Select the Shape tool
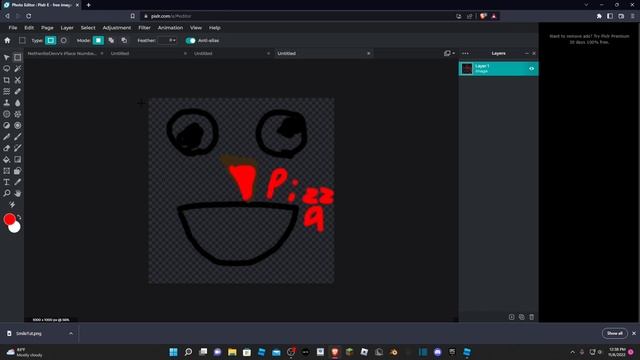Viewport: 640px width, 360px height. coord(18,171)
